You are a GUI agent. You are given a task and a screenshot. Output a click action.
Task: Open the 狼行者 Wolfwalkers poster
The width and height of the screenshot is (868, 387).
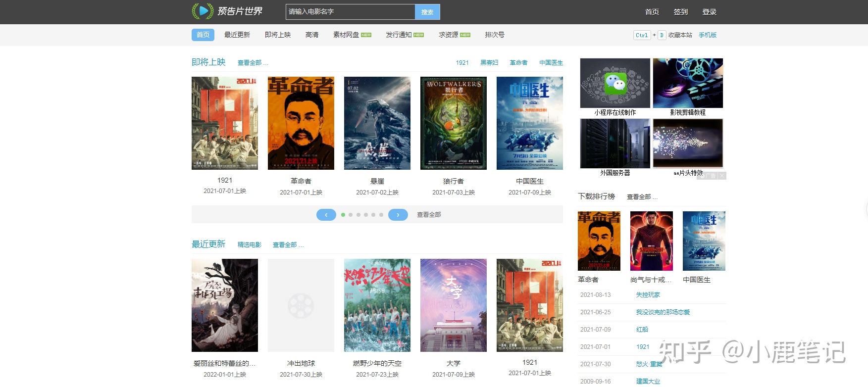[x=454, y=123]
